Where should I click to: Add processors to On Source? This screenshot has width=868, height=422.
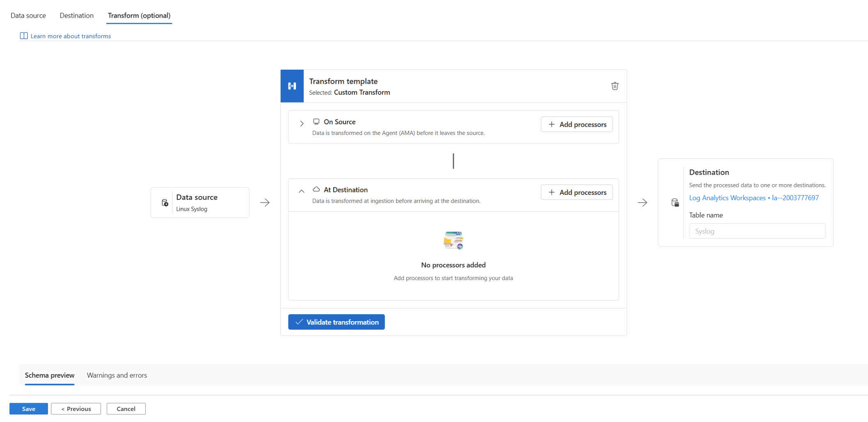pos(577,124)
